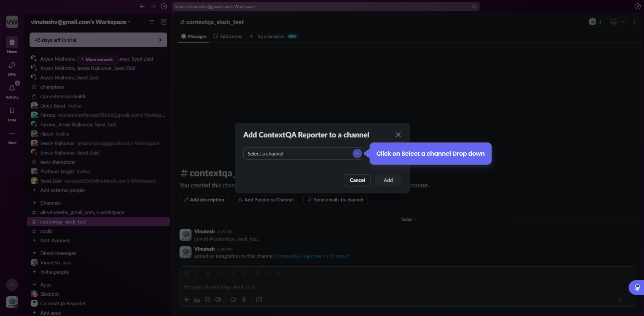Screen dimensions: 644x316
Task: Switch to the Messages tab
Action: 194,36
